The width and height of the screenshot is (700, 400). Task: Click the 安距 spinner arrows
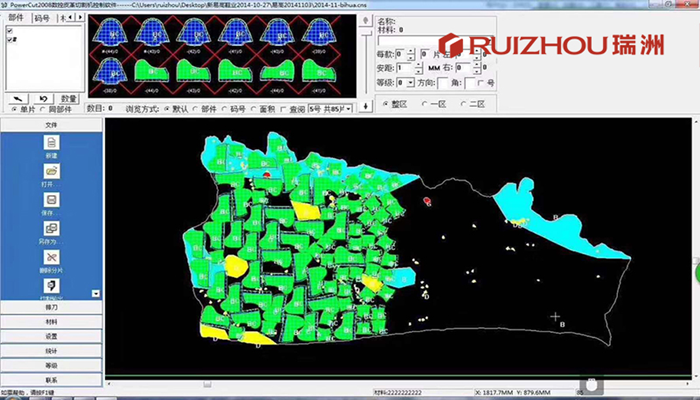[x=418, y=68]
